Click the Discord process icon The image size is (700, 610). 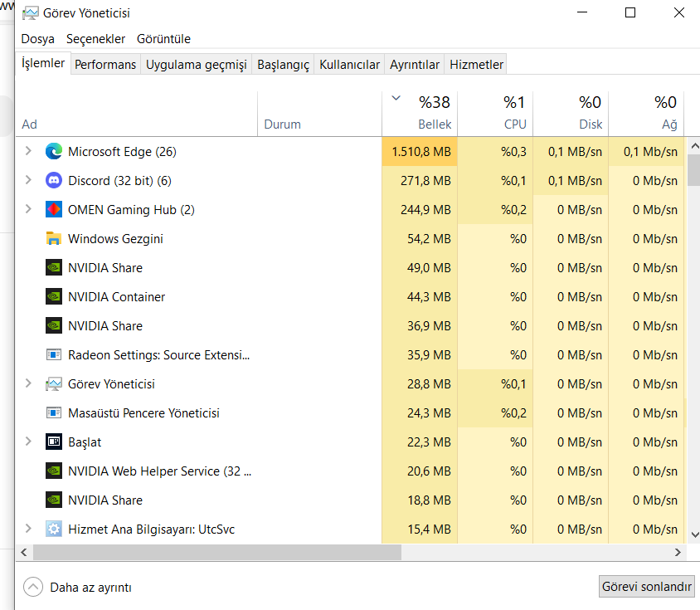pyautogui.click(x=54, y=181)
